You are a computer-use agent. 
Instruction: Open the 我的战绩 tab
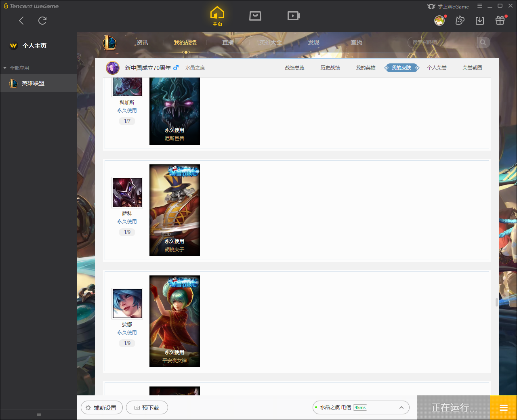click(185, 42)
